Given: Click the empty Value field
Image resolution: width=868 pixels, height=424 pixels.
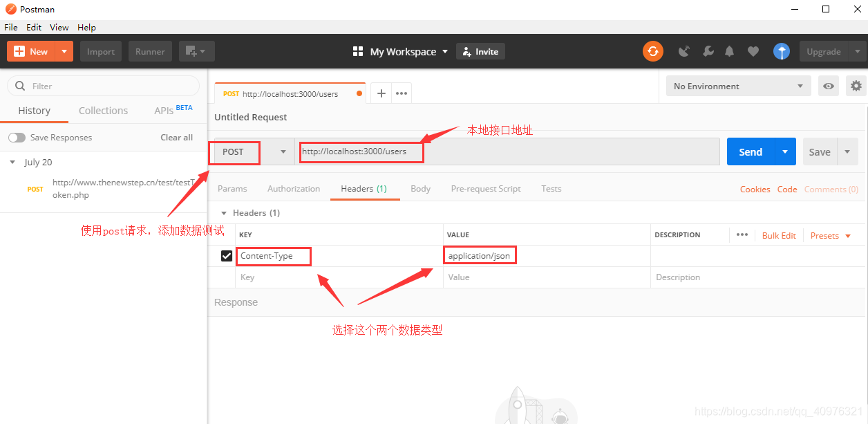Looking at the screenshot, I should coord(547,277).
